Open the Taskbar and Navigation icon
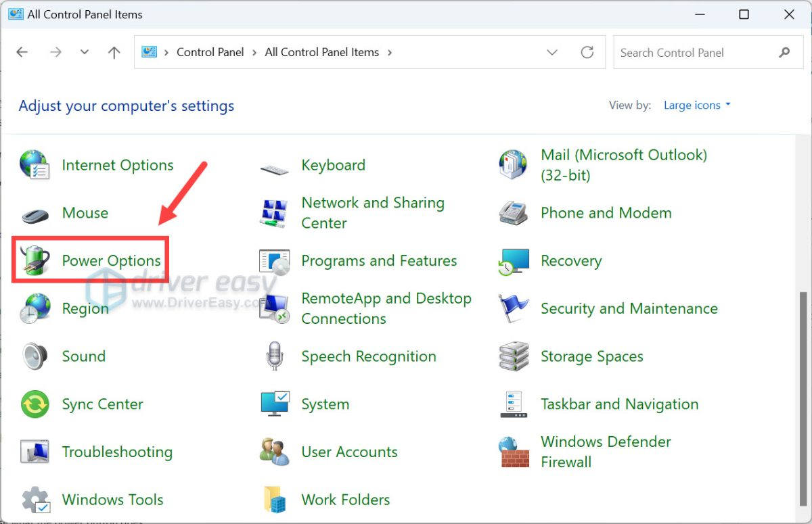Screen dimensions: 812x524 coord(513,404)
